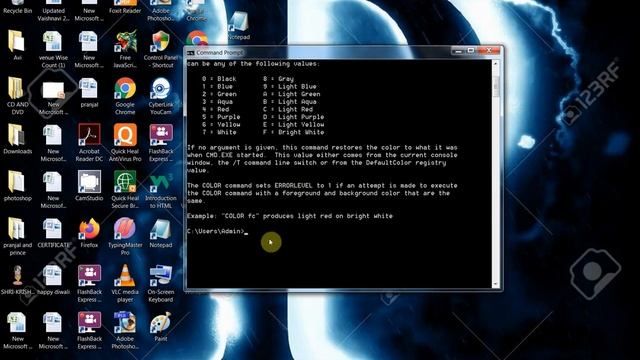The width and height of the screenshot is (640, 360).
Task: Open the On-Screen Keyboard shortcut
Action: click(161, 284)
